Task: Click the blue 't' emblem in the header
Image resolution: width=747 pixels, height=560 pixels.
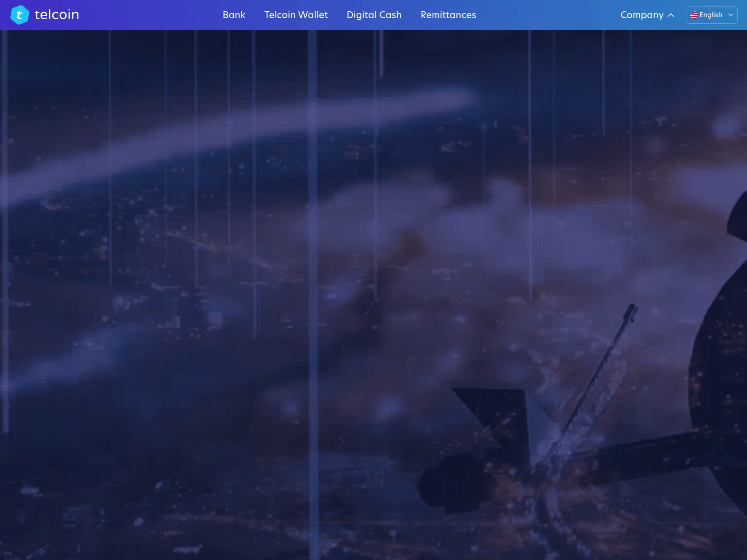Action: pos(20,14)
